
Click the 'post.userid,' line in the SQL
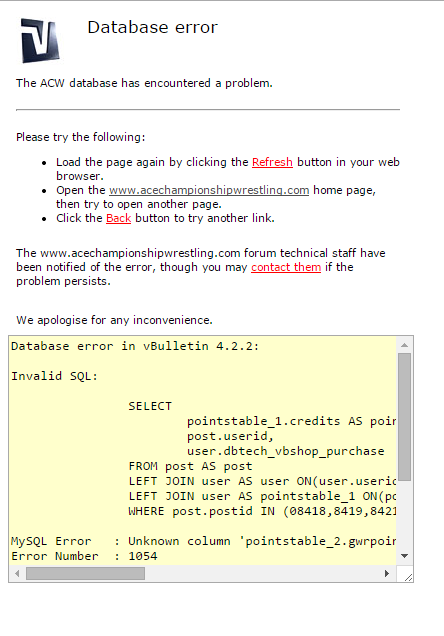pyautogui.click(x=230, y=436)
